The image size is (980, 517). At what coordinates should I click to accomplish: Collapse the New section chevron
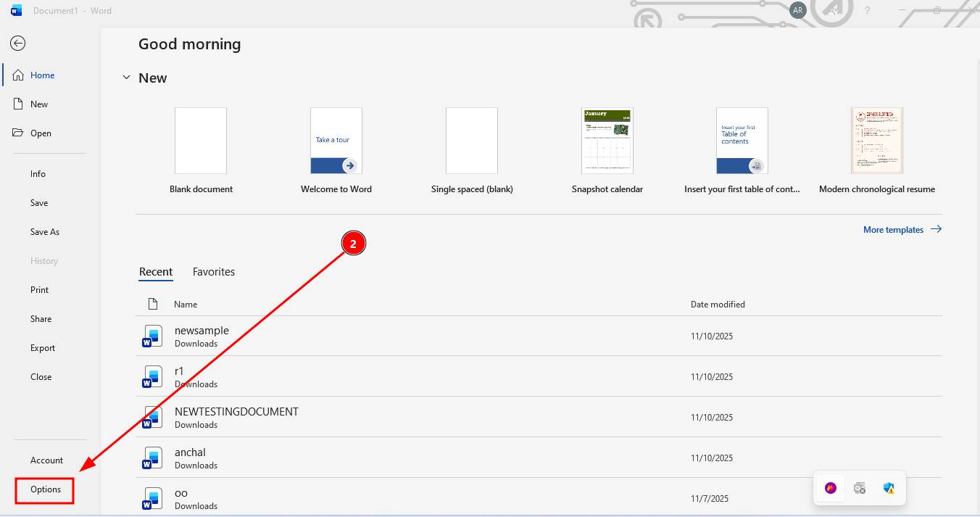click(126, 78)
